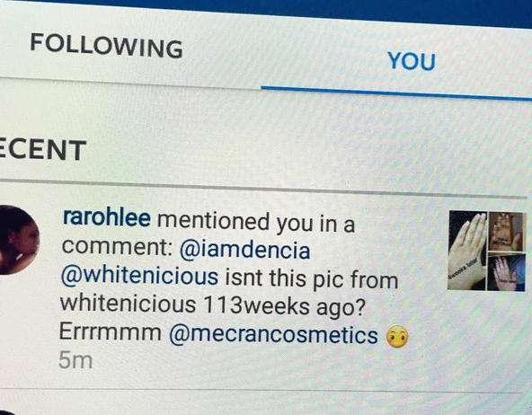Click the flushed face emoji

pos(398,337)
